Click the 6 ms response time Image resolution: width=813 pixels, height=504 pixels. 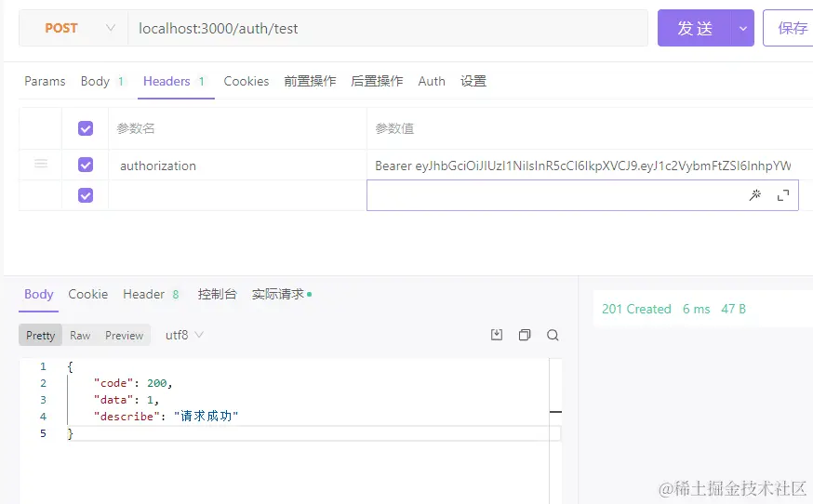(x=696, y=309)
